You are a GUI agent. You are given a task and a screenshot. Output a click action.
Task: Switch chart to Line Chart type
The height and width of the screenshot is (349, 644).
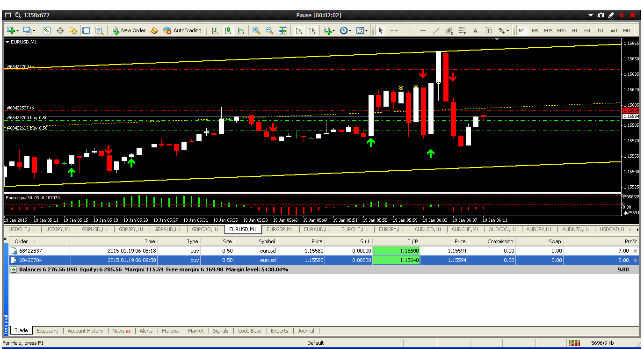[x=241, y=30]
